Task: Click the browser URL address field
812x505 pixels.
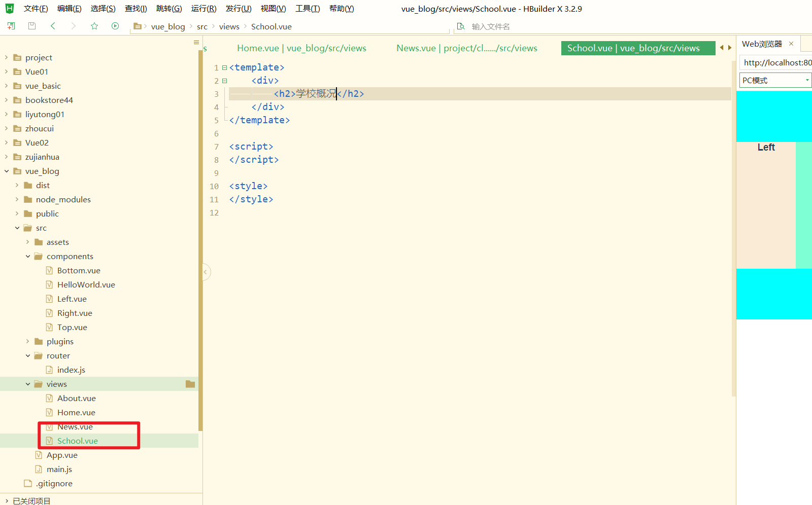Action: [x=776, y=63]
